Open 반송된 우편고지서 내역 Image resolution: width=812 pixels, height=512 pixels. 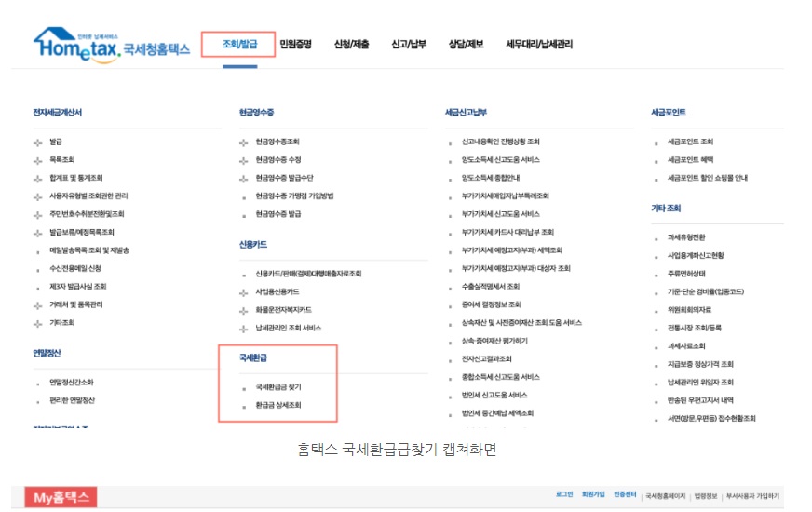point(700,400)
